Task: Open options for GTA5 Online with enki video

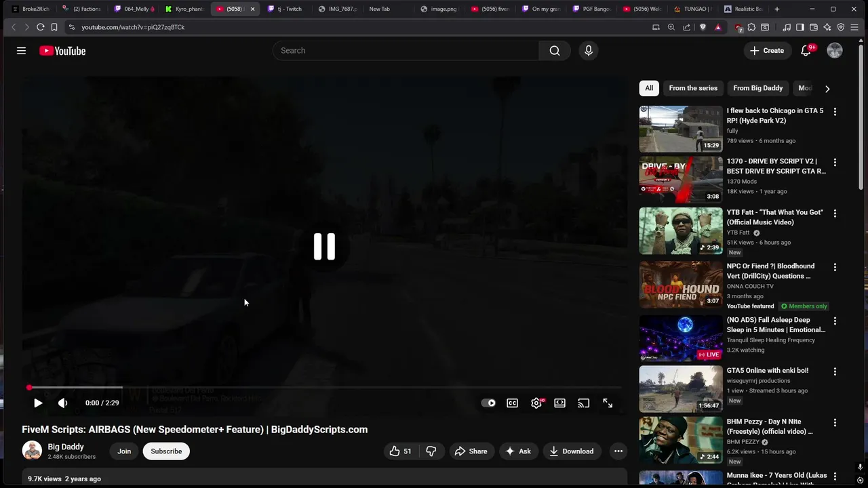Action: [835, 371]
